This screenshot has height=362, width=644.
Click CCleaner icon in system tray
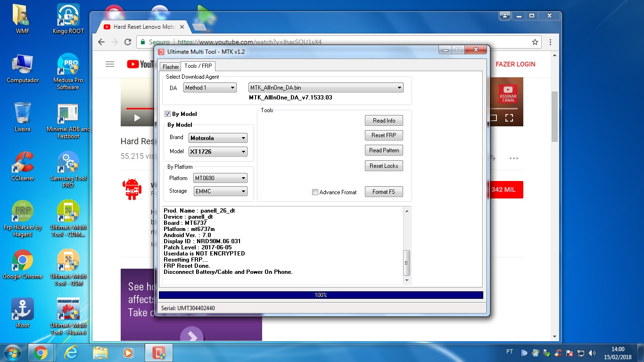[x=558, y=353]
